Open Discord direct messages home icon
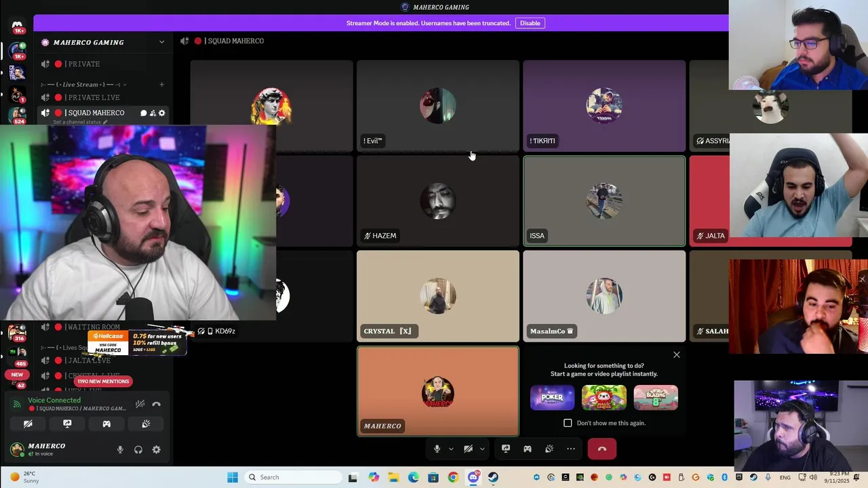Screen dimensions: 868x488 pyautogui.click(x=18, y=26)
